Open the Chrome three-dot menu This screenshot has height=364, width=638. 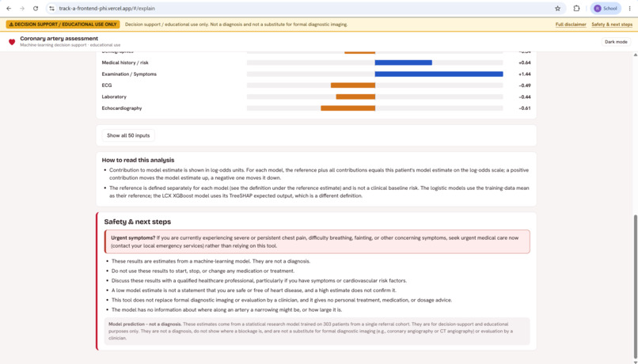(630, 8)
